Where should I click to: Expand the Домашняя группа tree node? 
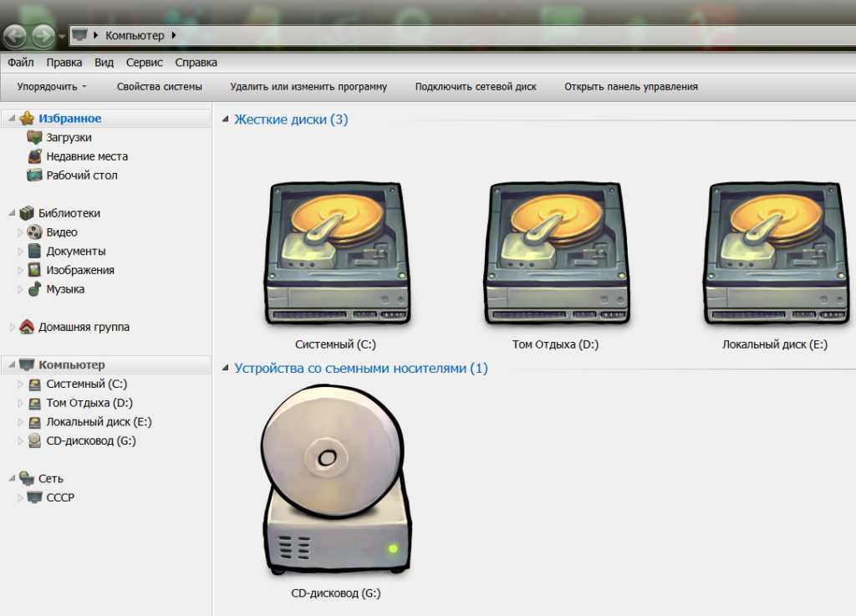click(13, 328)
